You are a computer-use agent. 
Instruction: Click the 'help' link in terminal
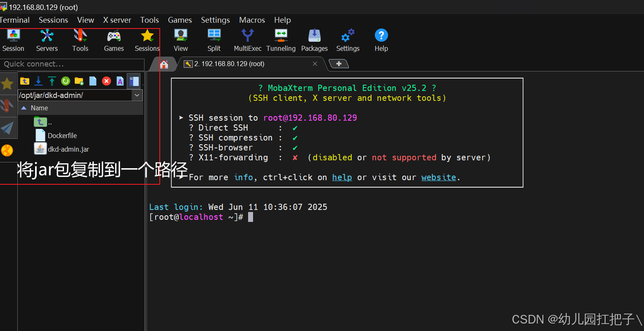[x=342, y=177]
